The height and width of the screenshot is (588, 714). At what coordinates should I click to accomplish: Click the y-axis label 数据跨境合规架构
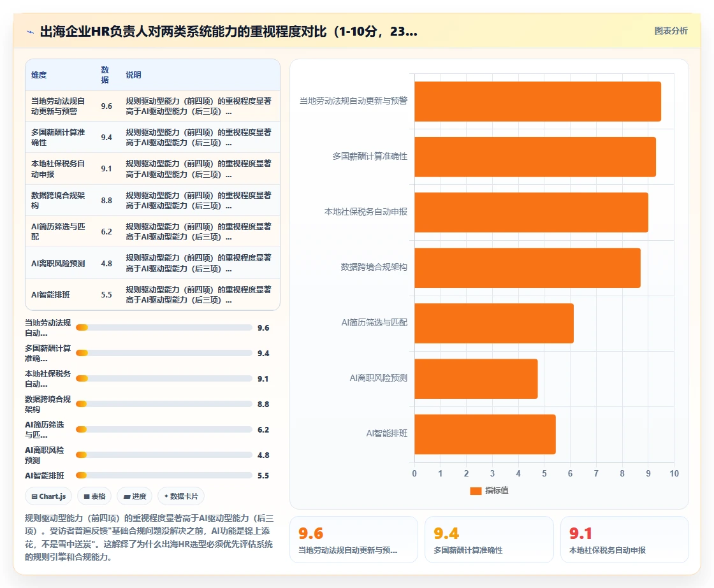pyautogui.click(x=374, y=267)
